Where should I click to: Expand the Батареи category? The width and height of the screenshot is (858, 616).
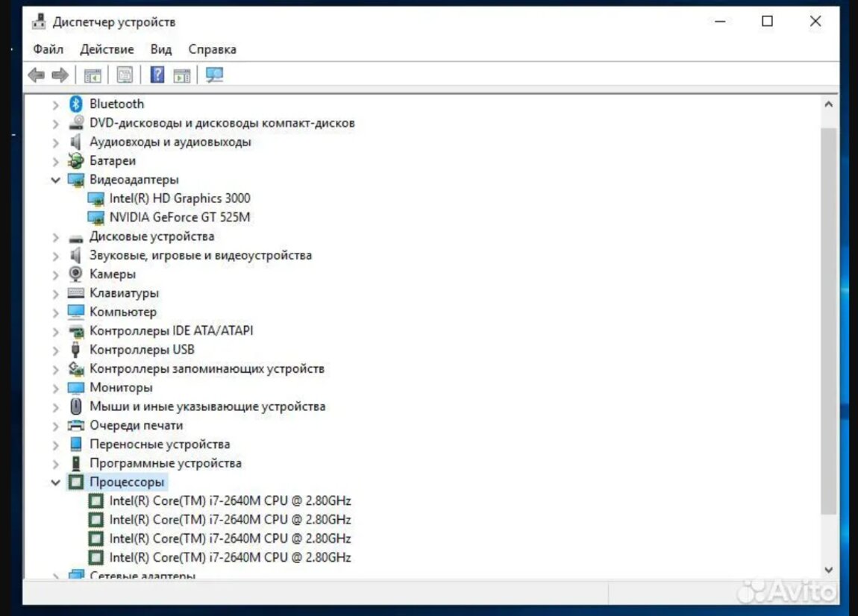(55, 161)
